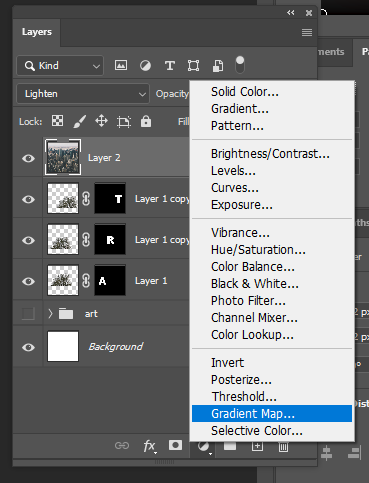Select Layer 1 mask thumbnail with A
Viewport: 369px width, 483px height.
(x=110, y=280)
